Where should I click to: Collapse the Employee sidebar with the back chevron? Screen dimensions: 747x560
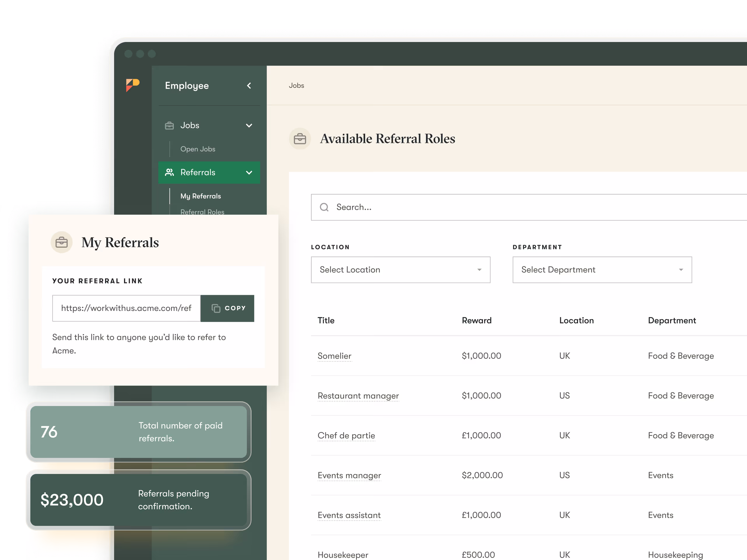tap(249, 86)
